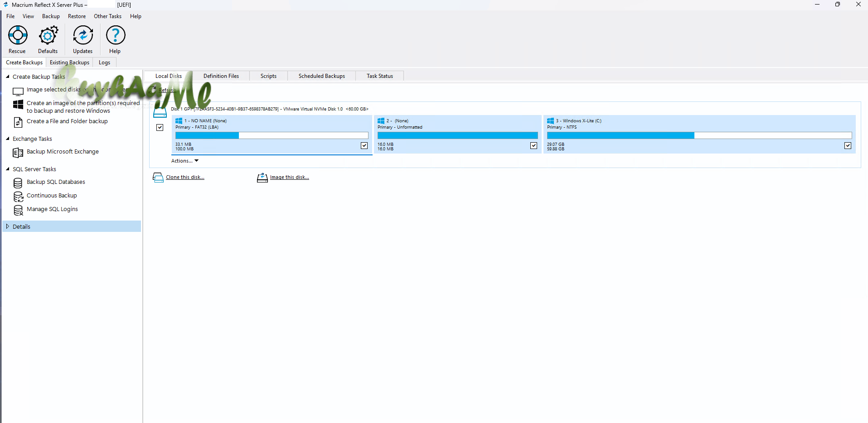Switch to the Scheduled Backups tab
Viewport: 868px width, 423px height.
[x=322, y=76]
